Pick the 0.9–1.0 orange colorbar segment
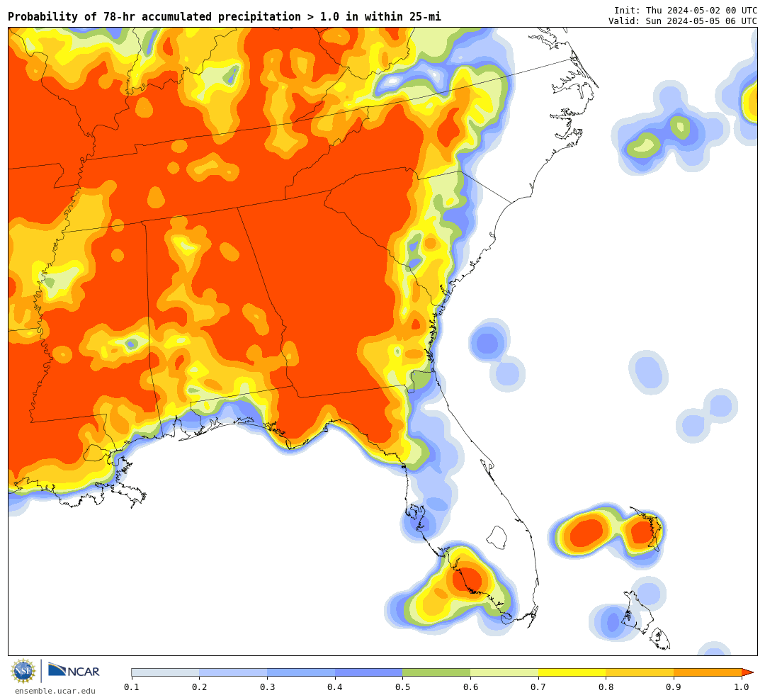The image size is (765, 700). pos(708,672)
